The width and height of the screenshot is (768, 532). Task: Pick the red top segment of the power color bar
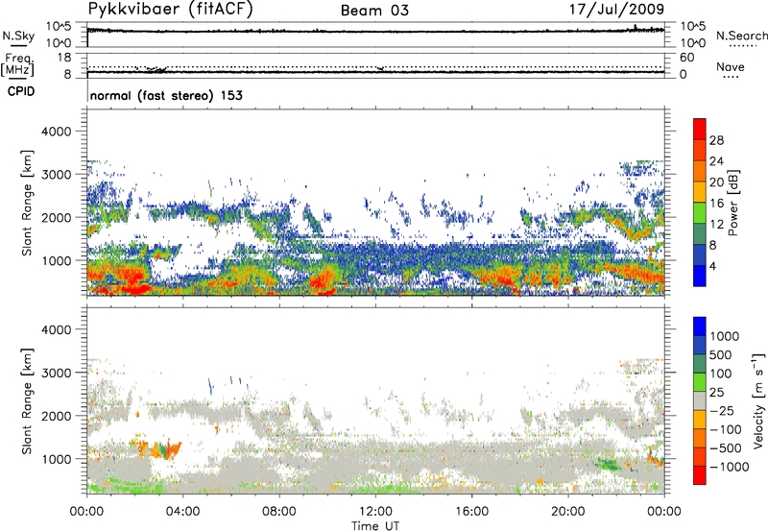click(x=700, y=130)
